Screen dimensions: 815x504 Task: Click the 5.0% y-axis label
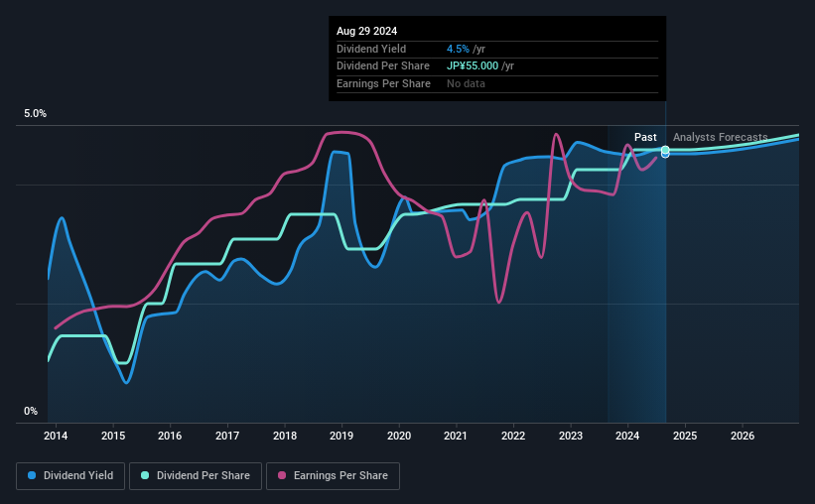tap(35, 114)
